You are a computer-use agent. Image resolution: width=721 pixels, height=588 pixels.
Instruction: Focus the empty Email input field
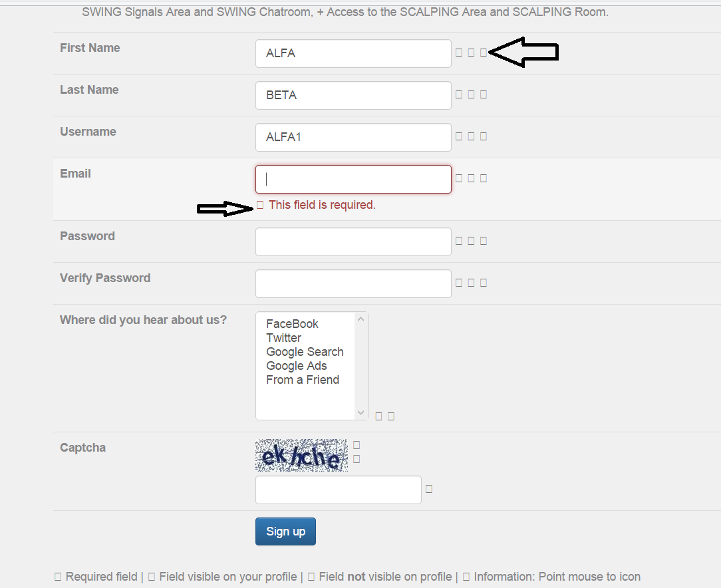353,180
